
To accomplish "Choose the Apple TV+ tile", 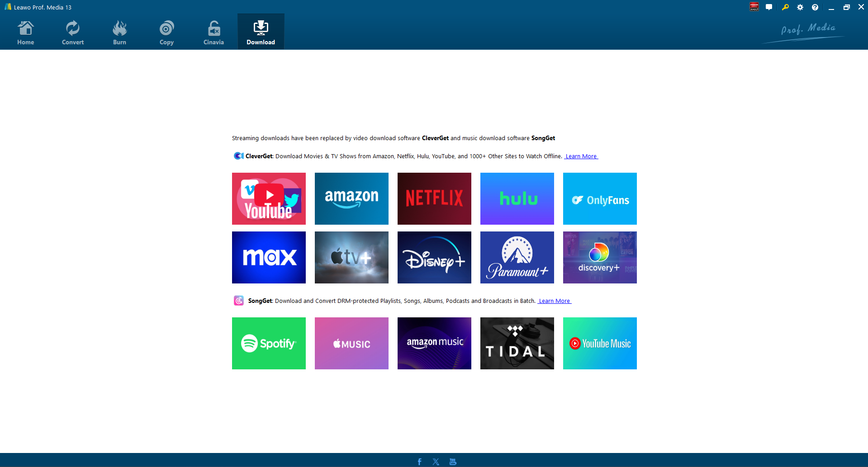I will (351, 257).
